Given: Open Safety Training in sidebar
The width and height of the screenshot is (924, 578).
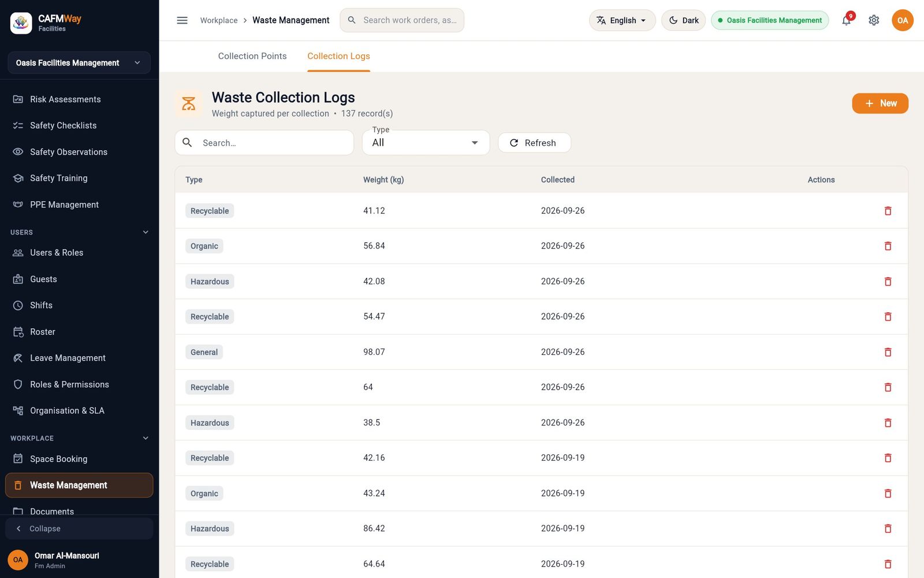Looking at the screenshot, I should (79, 178).
